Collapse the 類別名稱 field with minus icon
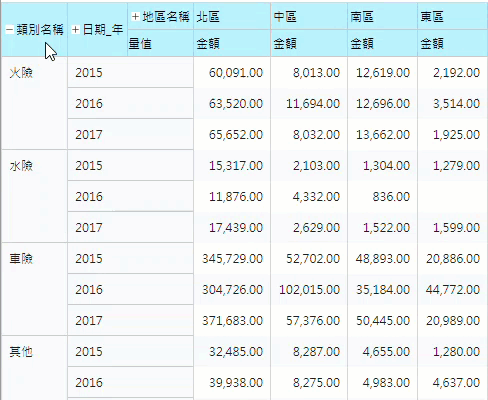Screen dimensions: 488x400 pyautogui.click(x=10, y=30)
